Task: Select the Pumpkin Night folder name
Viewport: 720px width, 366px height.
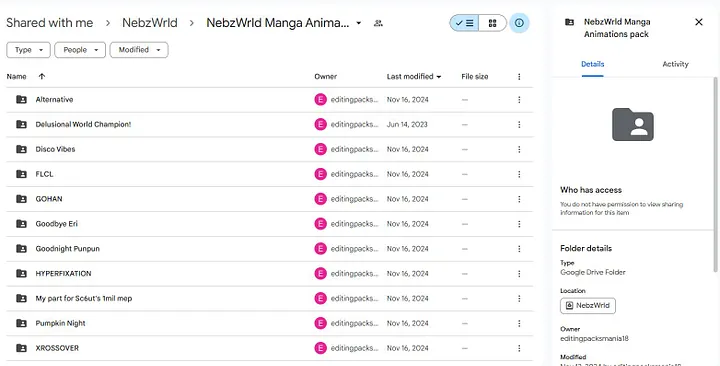Action: [x=60, y=323]
